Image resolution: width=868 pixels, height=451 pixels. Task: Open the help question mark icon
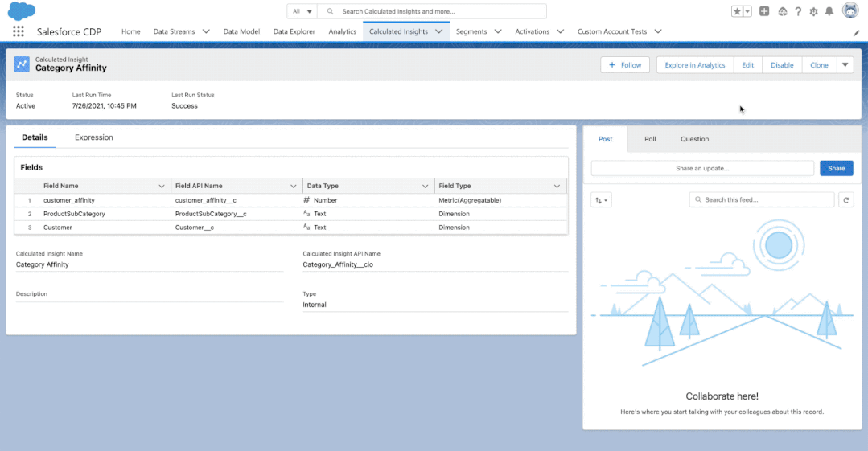(797, 11)
